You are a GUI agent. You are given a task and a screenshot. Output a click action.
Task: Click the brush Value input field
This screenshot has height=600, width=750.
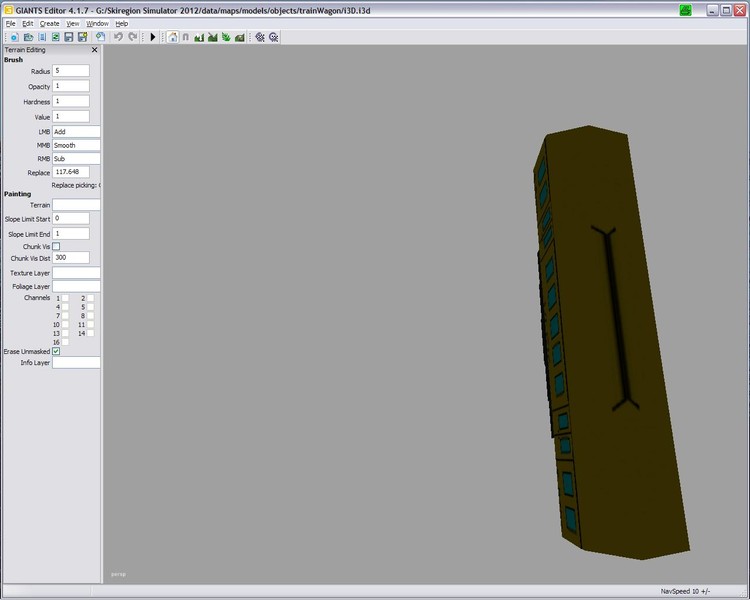pyautogui.click(x=71, y=117)
